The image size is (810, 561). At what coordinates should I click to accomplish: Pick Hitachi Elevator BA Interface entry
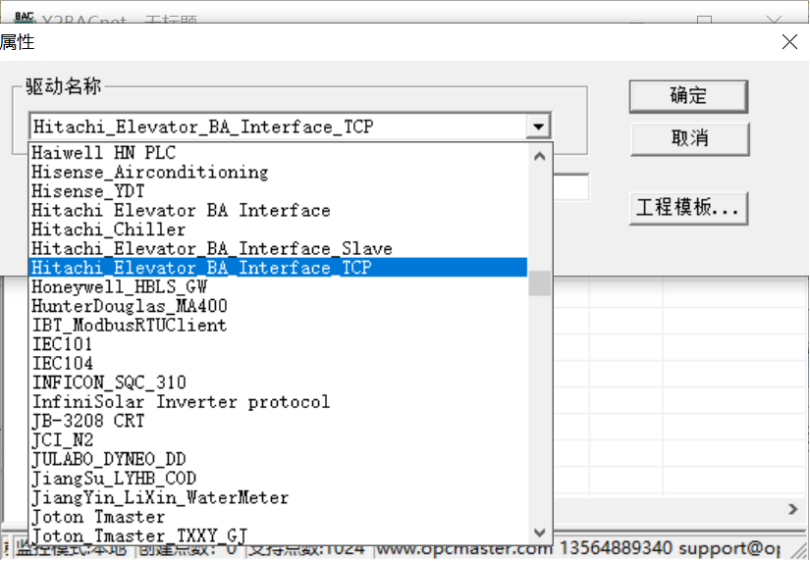(278, 210)
